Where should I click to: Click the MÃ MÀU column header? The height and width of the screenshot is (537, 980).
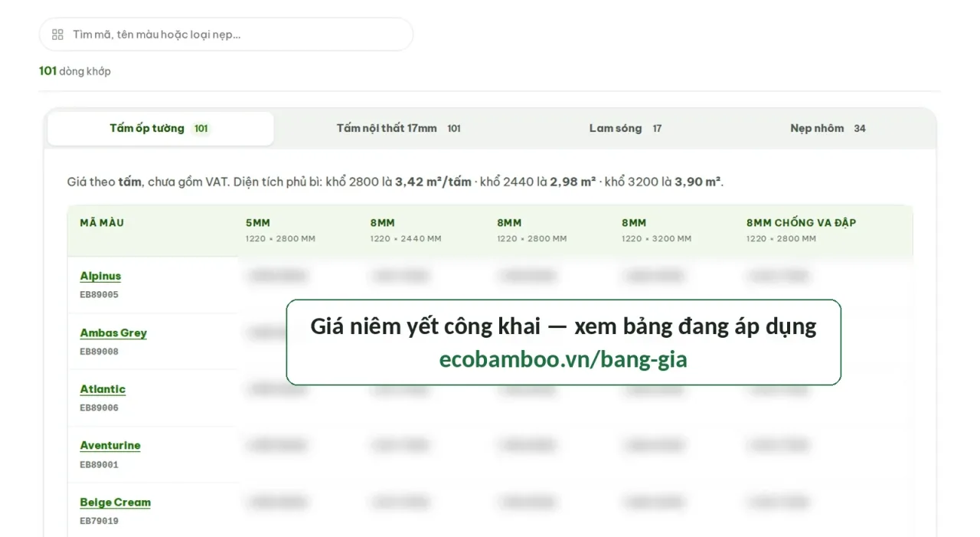(x=102, y=223)
